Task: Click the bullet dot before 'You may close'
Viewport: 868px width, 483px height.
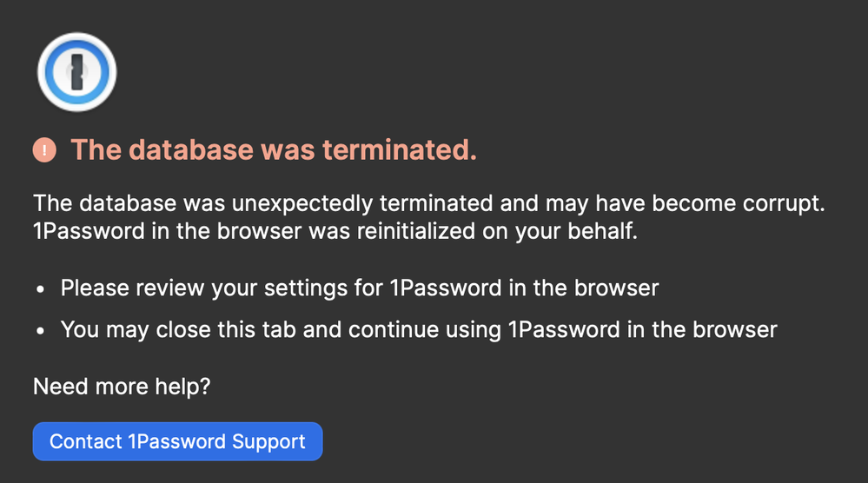Action: [x=41, y=330]
